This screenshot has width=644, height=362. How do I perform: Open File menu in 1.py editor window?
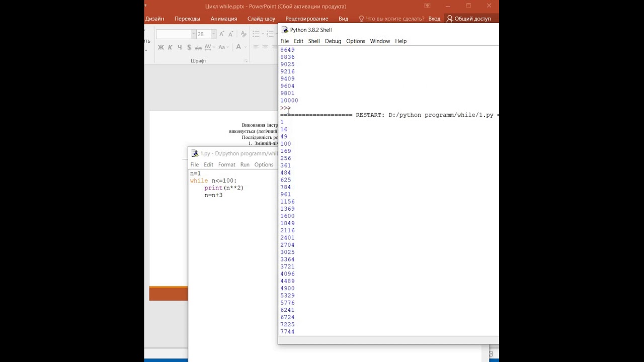coord(195,165)
